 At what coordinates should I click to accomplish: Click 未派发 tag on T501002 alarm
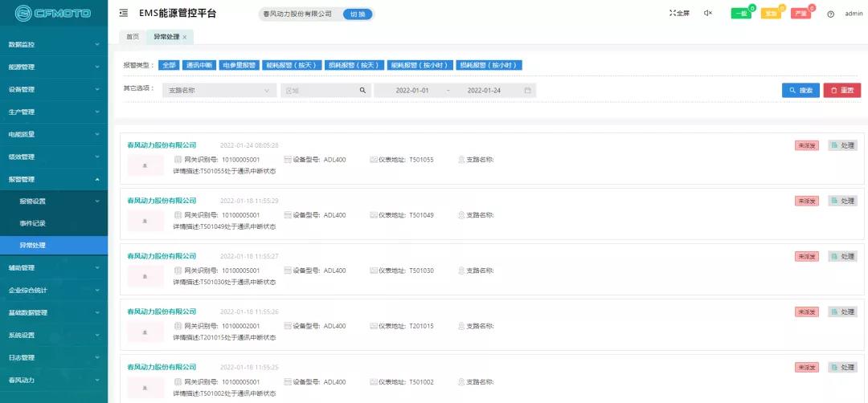click(807, 367)
